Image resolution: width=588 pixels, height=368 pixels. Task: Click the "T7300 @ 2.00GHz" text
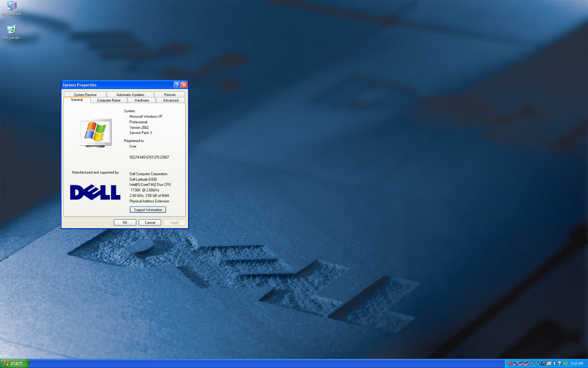pos(145,190)
